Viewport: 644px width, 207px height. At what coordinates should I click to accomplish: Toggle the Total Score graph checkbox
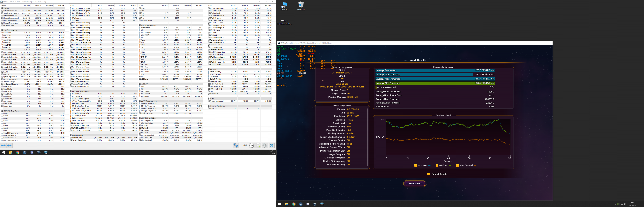416,165
